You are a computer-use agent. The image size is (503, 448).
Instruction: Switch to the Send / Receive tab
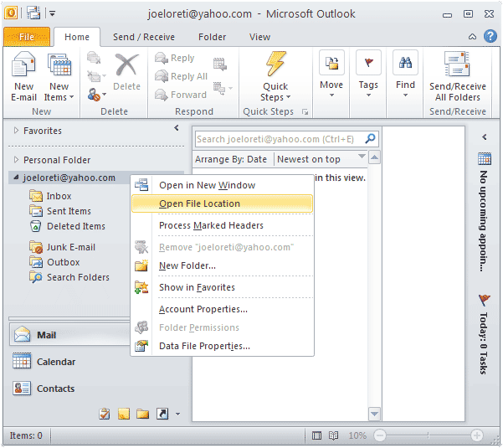pyautogui.click(x=144, y=37)
